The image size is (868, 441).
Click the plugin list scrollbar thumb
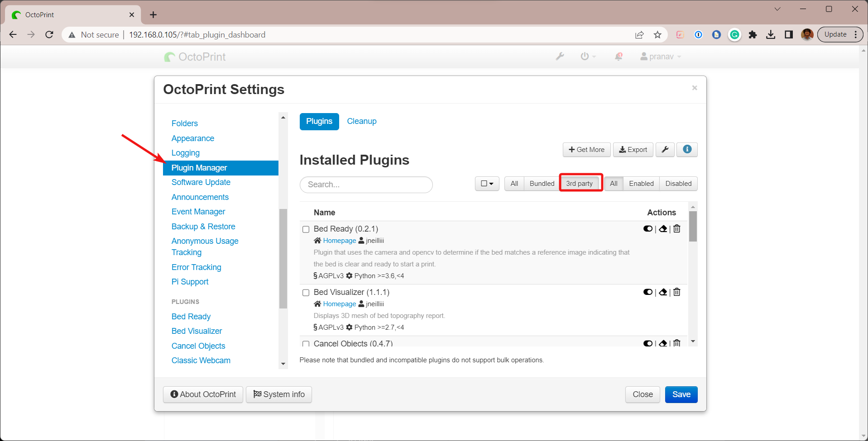693,226
